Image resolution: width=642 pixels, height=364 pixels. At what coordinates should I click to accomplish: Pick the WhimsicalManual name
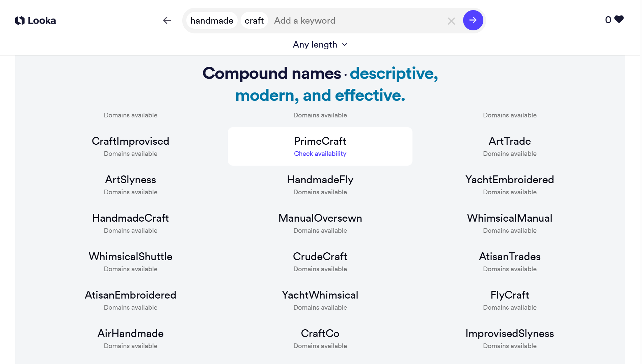(510, 218)
